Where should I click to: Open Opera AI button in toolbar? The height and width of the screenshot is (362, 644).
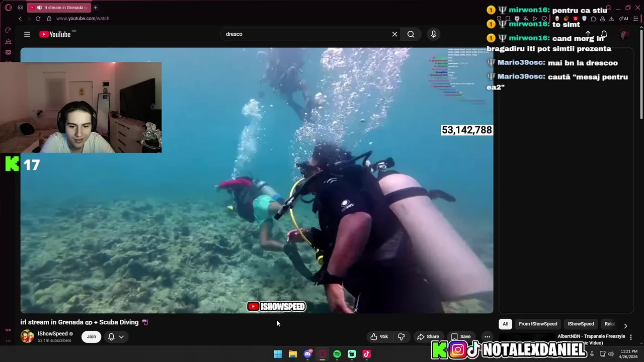(x=624, y=19)
